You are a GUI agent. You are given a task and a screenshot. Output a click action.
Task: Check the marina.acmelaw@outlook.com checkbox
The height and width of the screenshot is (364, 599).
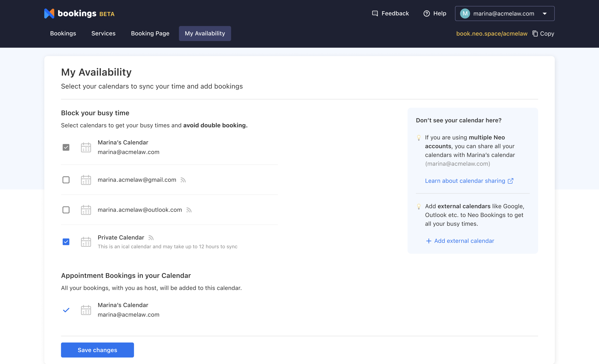click(x=66, y=210)
